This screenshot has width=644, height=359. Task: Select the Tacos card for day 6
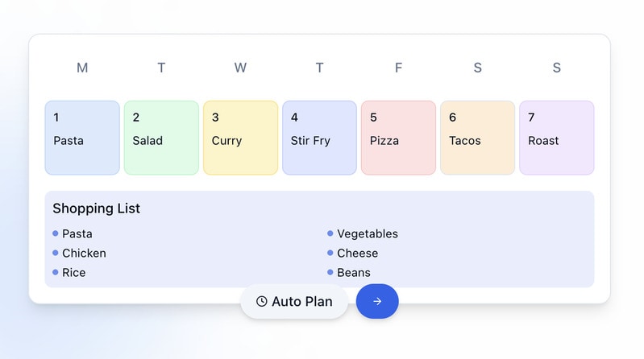point(477,138)
